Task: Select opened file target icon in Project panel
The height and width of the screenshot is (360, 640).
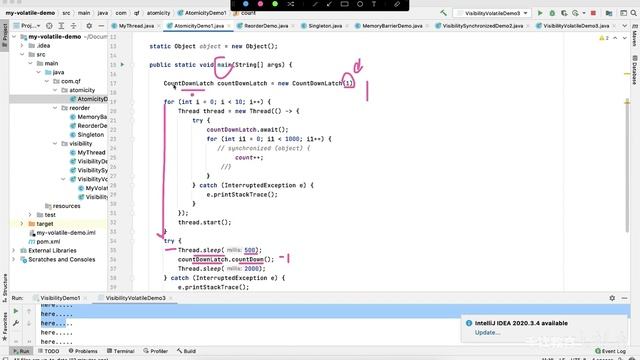Action: (x=49, y=26)
